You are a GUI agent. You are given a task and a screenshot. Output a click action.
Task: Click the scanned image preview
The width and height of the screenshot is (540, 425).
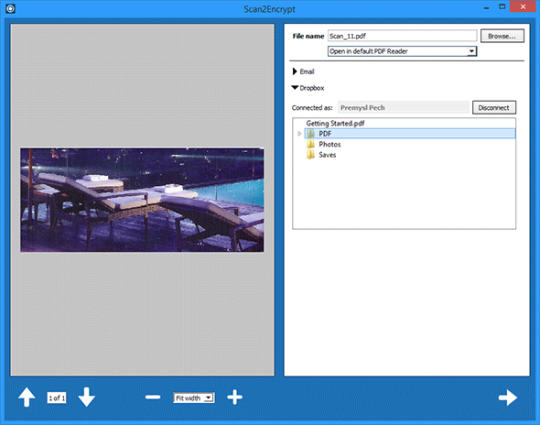pos(142,200)
